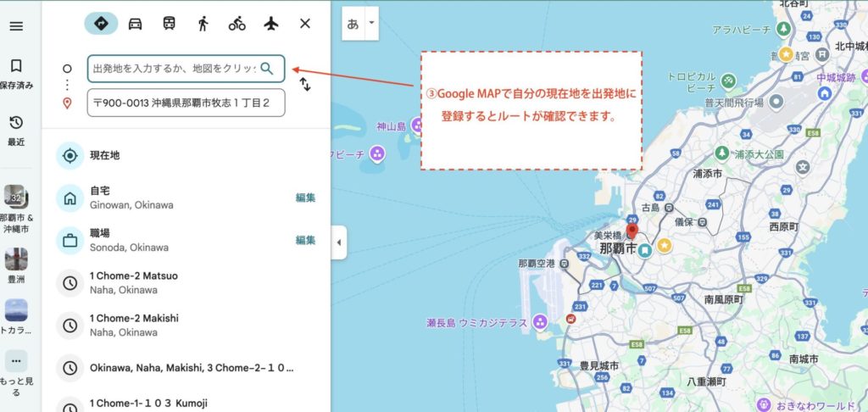Select the recommended route travel mode
This screenshot has height=412, width=868.
point(101,24)
